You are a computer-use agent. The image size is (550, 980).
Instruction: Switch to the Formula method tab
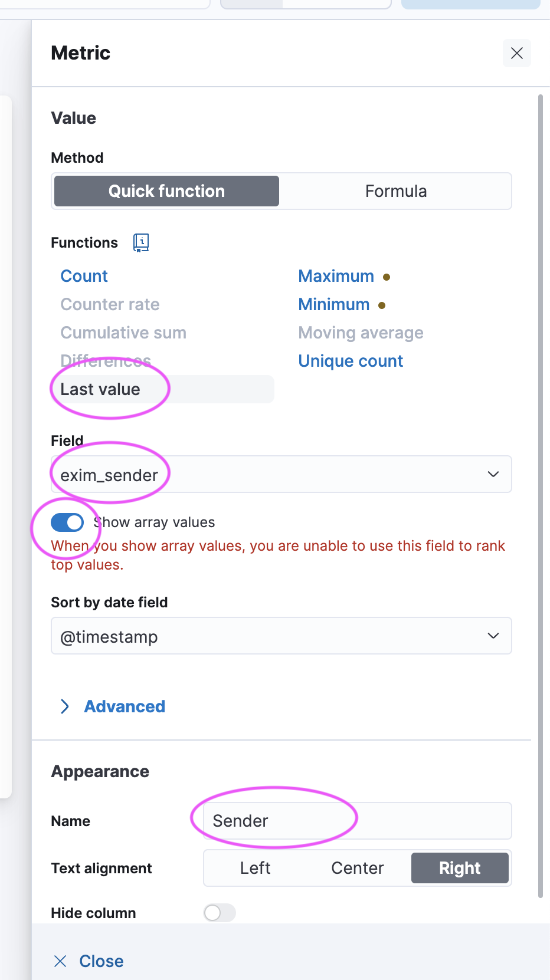click(x=395, y=191)
